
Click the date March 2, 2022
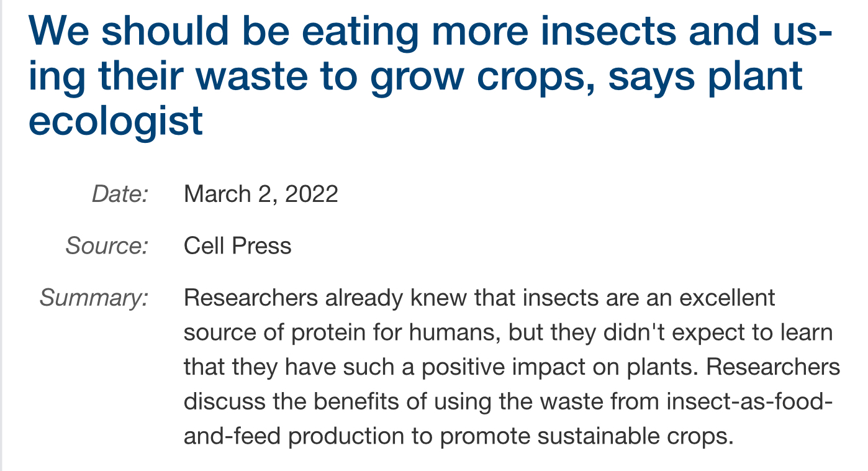(x=261, y=194)
